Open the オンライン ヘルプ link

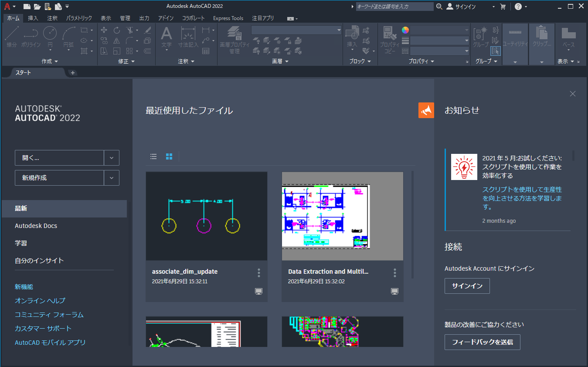point(40,301)
